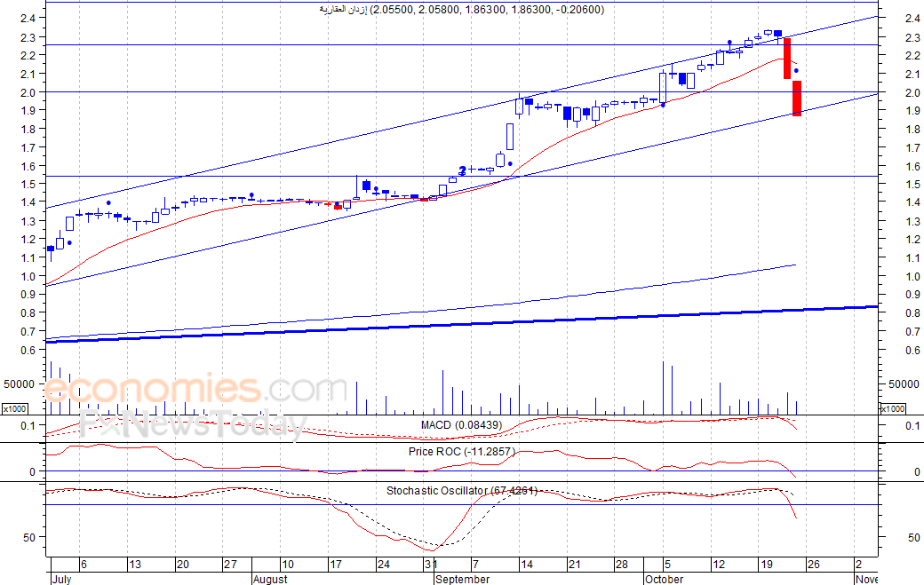924x585 pixels.
Task: Click the date 14 marker in September
Action: (x=526, y=565)
